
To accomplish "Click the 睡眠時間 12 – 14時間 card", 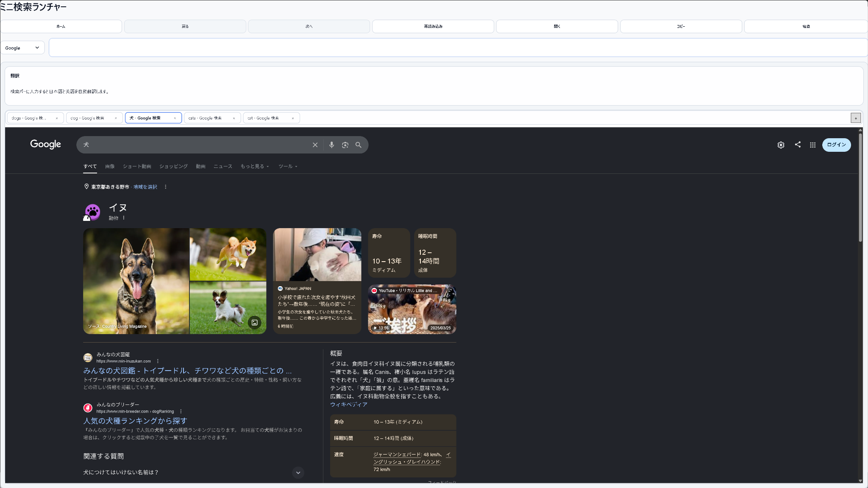I will (x=435, y=253).
